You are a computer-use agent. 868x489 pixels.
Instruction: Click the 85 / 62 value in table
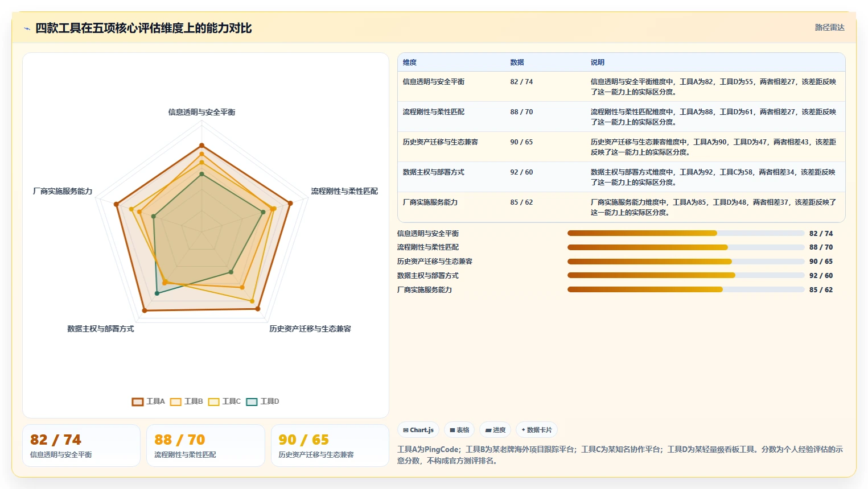[x=521, y=202]
